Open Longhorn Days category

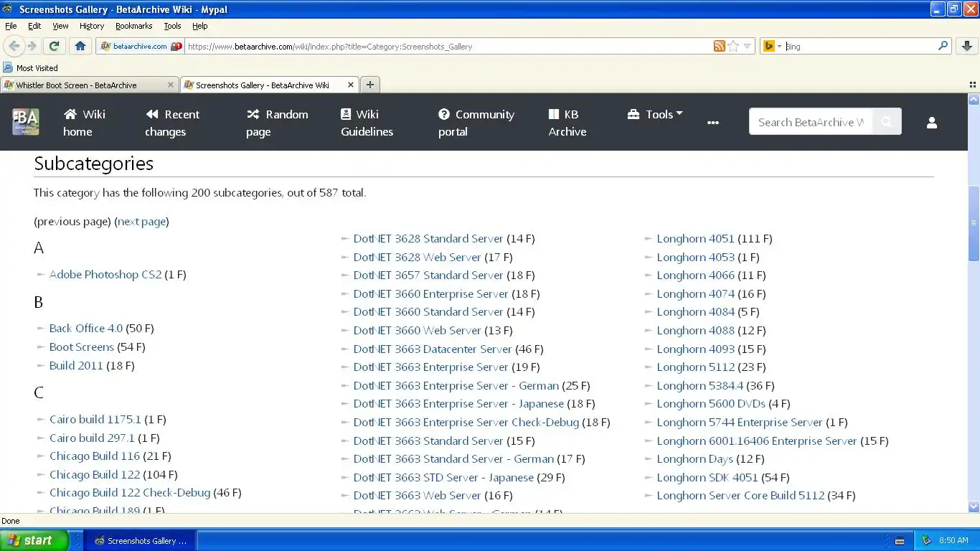click(694, 459)
